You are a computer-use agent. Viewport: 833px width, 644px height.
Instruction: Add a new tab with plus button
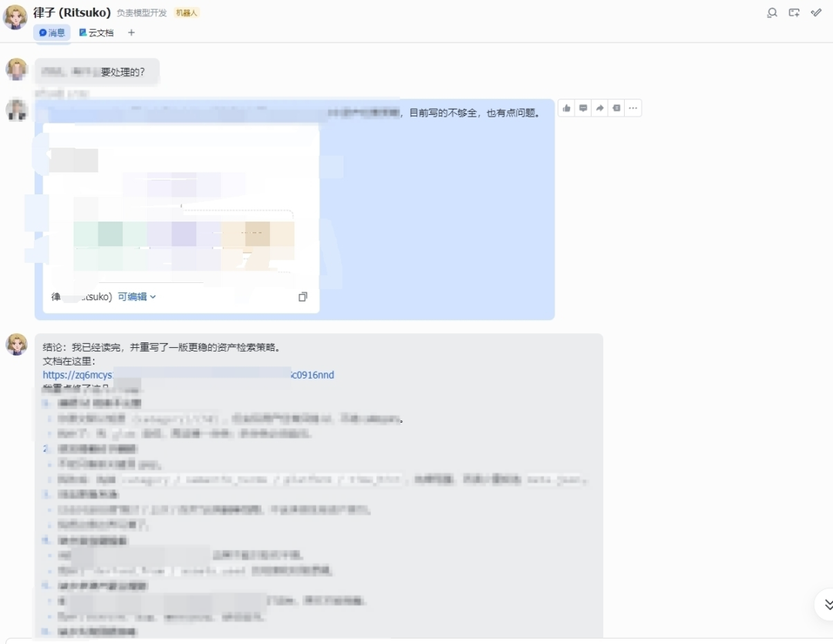(131, 32)
